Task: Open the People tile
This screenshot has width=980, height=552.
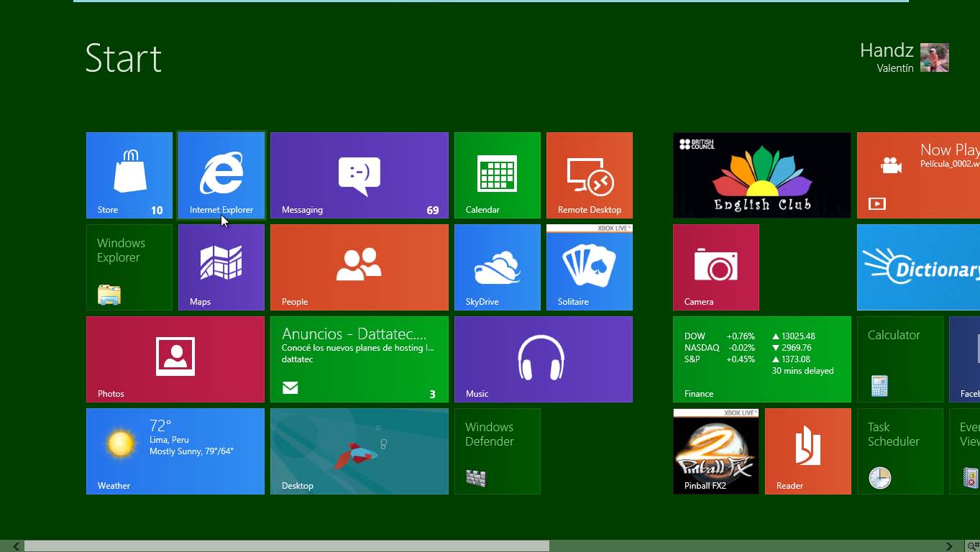Action: pos(360,267)
